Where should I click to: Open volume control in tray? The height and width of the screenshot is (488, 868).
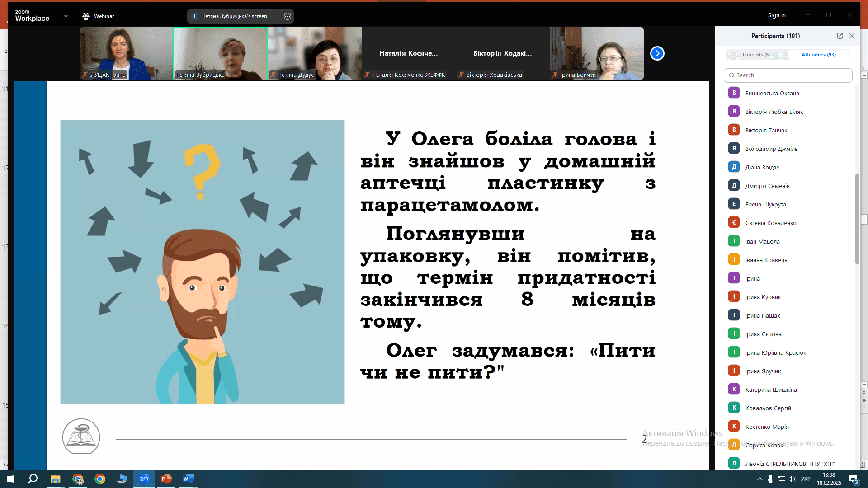pyautogui.click(x=792, y=479)
